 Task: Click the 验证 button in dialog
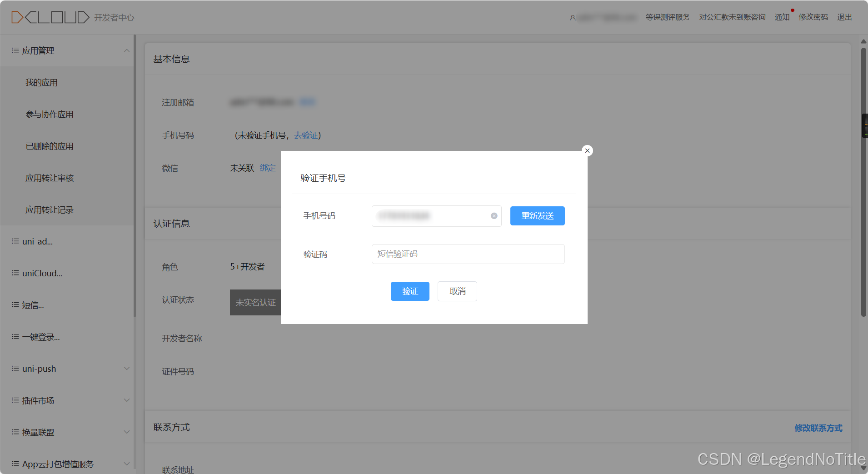(409, 291)
